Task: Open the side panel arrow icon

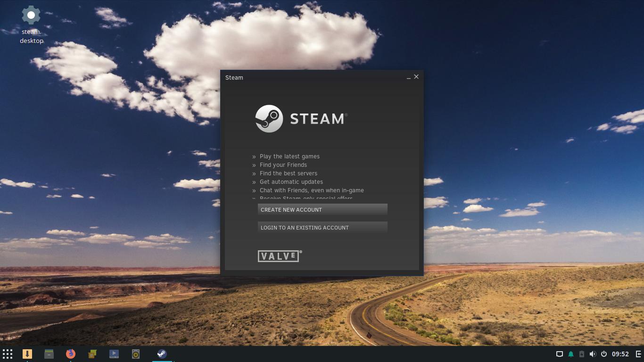Action: pyautogui.click(x=638, y=354)
